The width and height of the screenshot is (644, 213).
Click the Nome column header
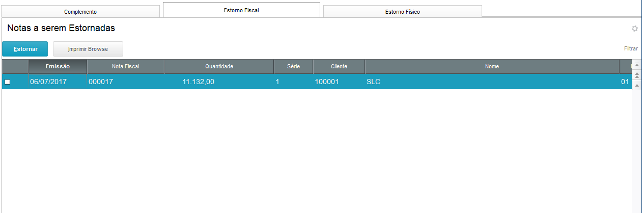(492, 66)
